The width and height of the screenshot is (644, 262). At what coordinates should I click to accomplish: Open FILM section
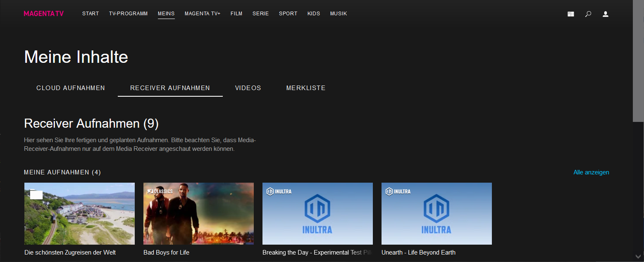[236, 14]
